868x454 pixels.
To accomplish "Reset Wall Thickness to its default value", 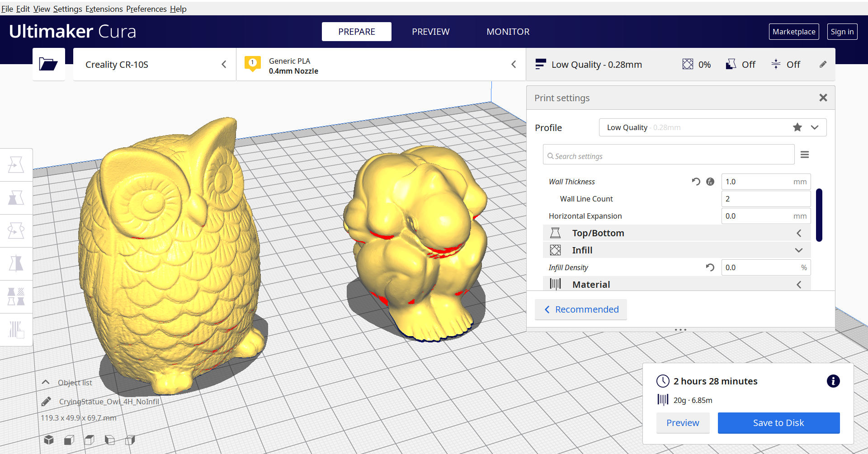I will pyautogui.click(x=696, y=182).
